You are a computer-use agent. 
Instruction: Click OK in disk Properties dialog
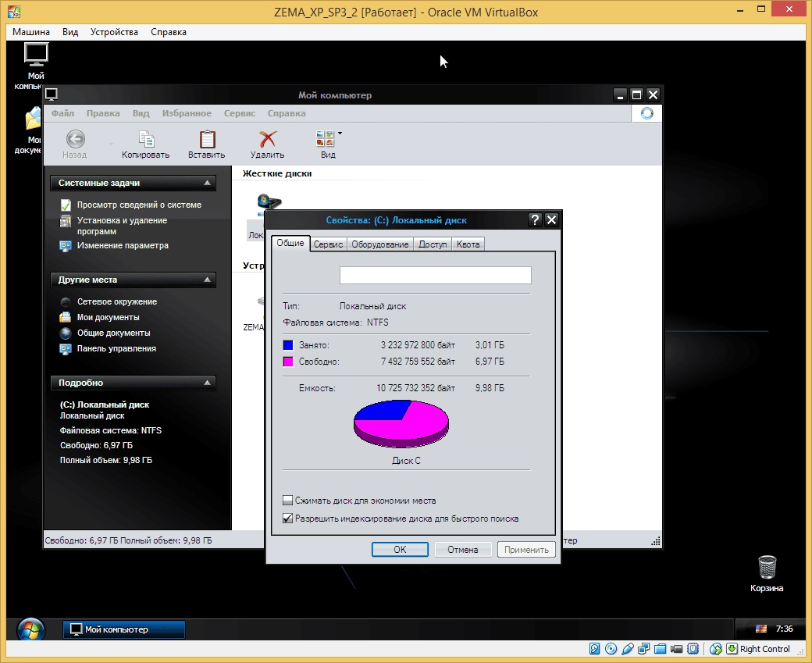[400, 550]
